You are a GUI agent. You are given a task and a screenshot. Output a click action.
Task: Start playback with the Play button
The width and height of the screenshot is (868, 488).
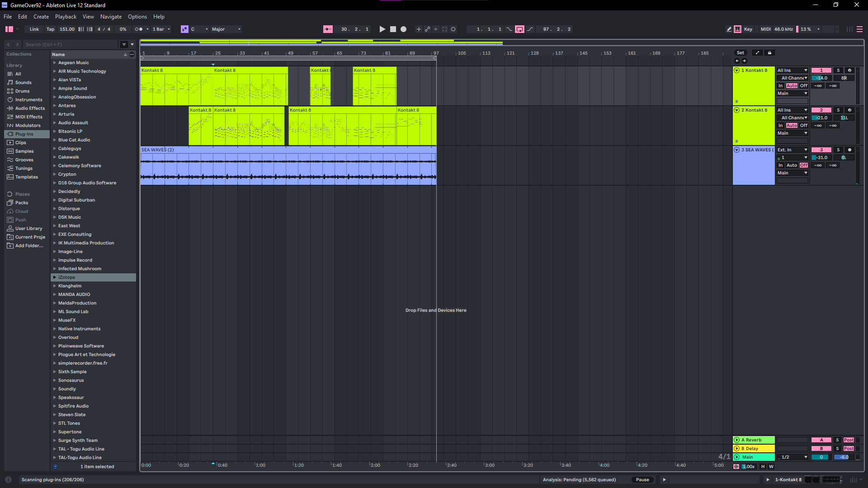(382, 29)
